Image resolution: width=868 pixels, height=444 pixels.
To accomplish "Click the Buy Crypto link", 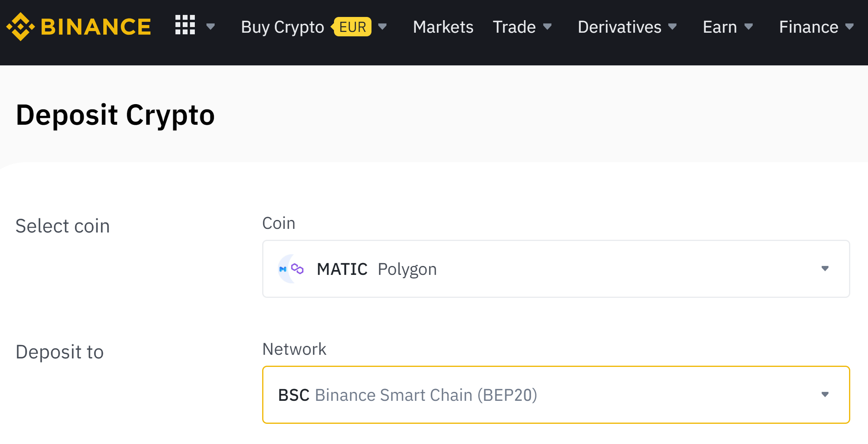I will coord(282,27).
